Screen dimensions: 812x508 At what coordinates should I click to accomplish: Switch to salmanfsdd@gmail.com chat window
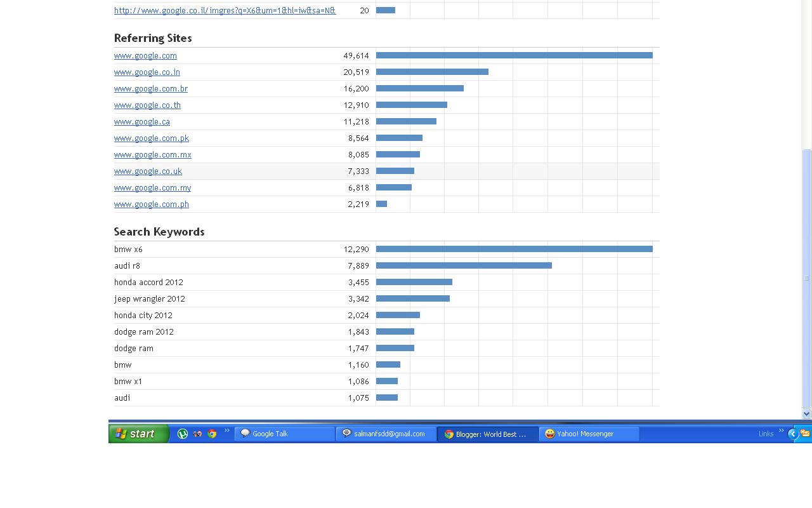click(386, 434)
